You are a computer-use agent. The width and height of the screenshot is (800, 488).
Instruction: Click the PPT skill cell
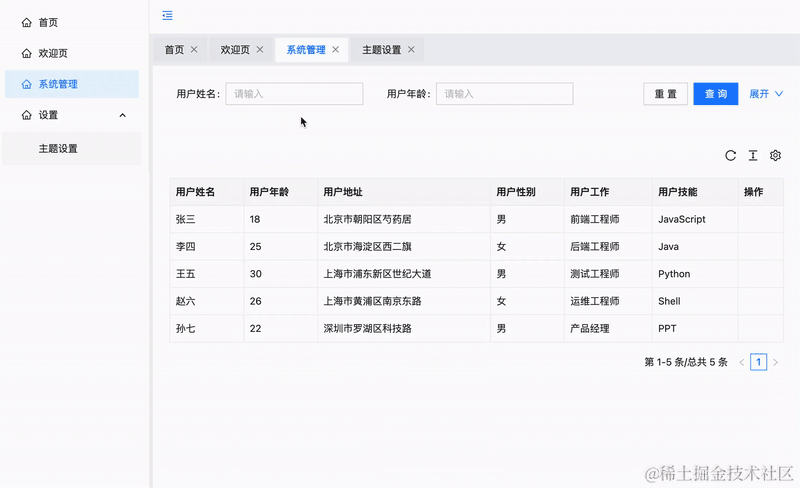[x=695, y=329]
